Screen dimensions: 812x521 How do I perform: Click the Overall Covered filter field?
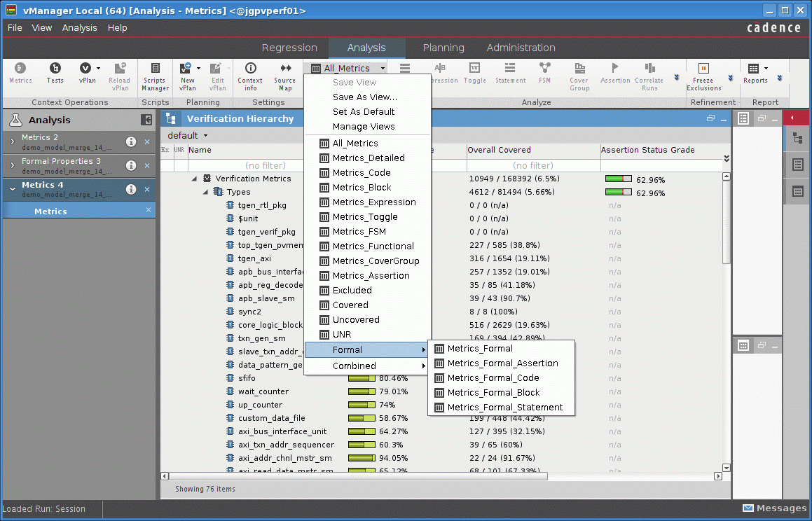point(533,165)
